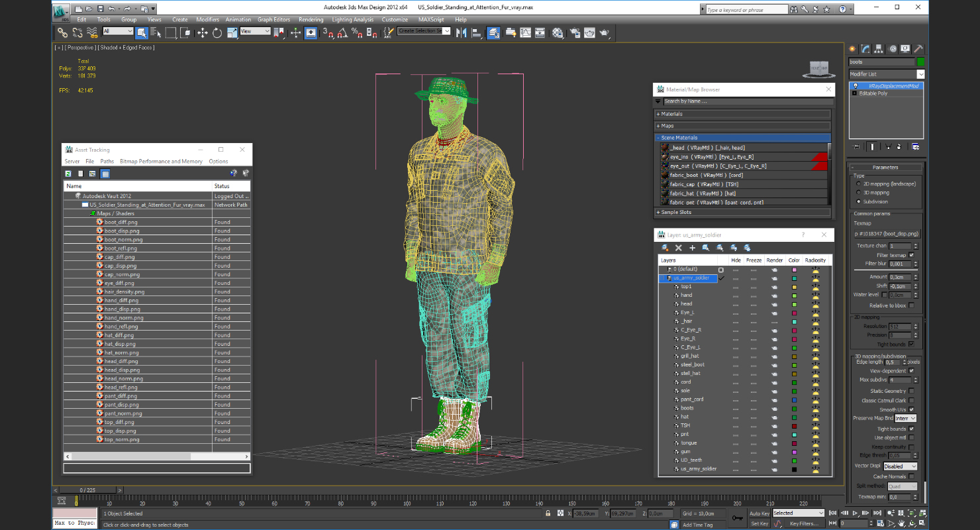
Task: Click the Bind to Space Warp icon
Action: click(x=93, y=32)
